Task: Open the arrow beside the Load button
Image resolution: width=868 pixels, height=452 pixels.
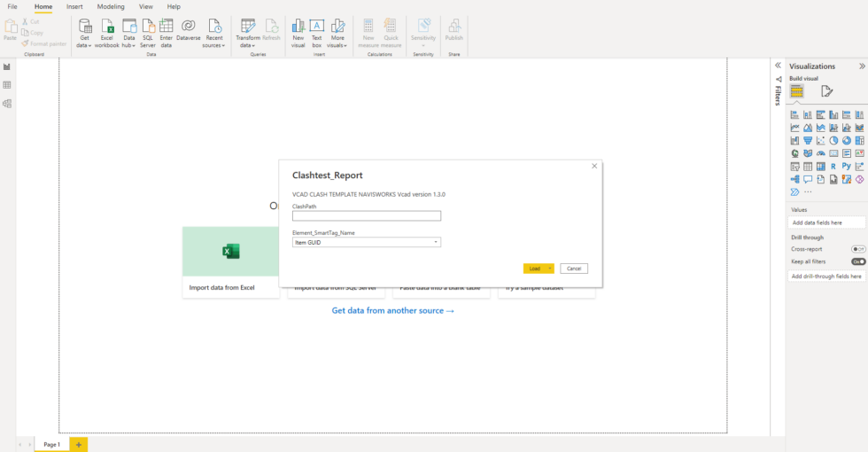Action: [x=550, y=269]
